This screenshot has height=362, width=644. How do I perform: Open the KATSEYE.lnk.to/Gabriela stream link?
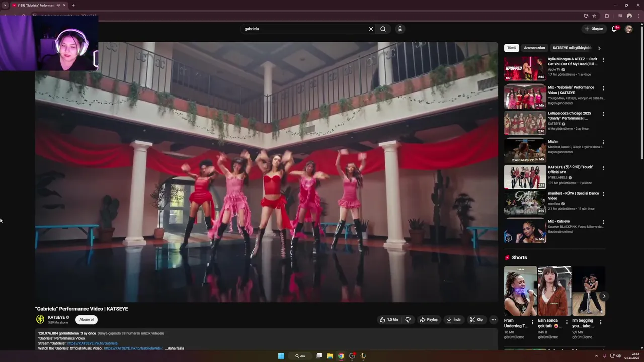[93, 343]
